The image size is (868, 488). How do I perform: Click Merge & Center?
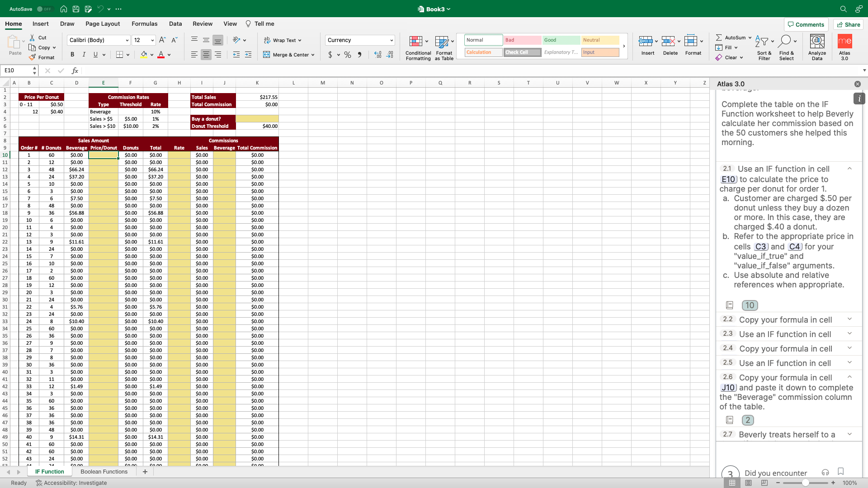(289, 55)
